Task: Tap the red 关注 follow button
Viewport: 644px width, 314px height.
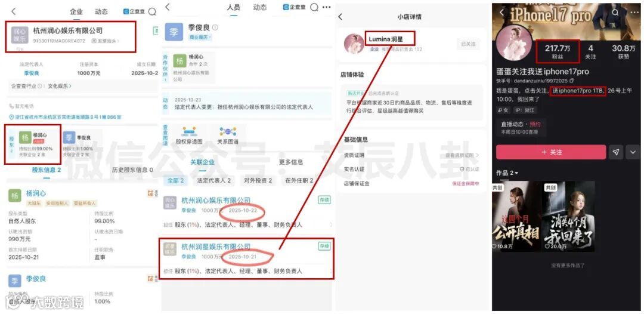Action: [x=551, y=152]
